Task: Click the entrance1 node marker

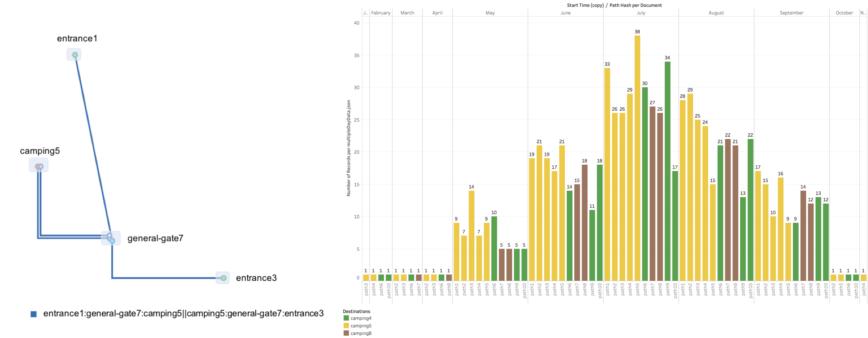Action: tap(75, 55)
